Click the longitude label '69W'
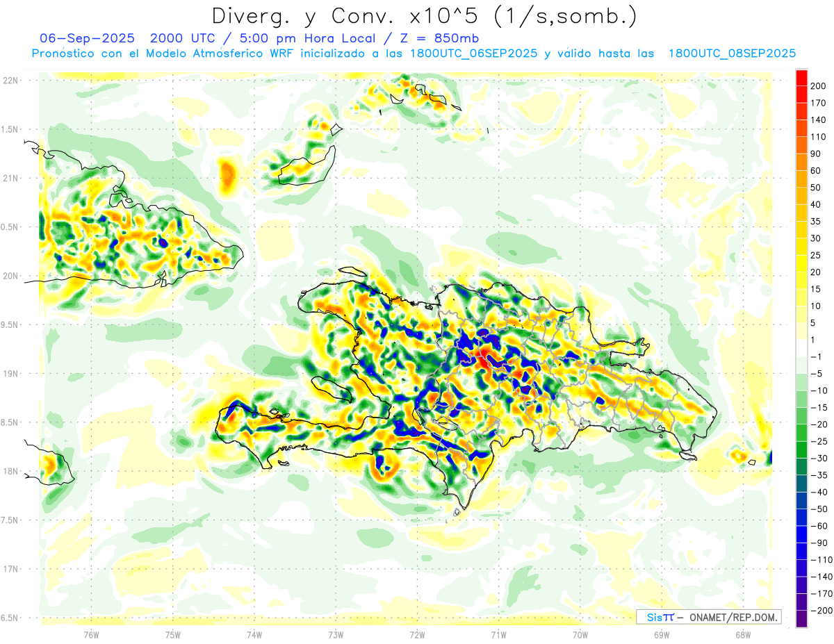 pyautogui.click(x=662, y=634)
